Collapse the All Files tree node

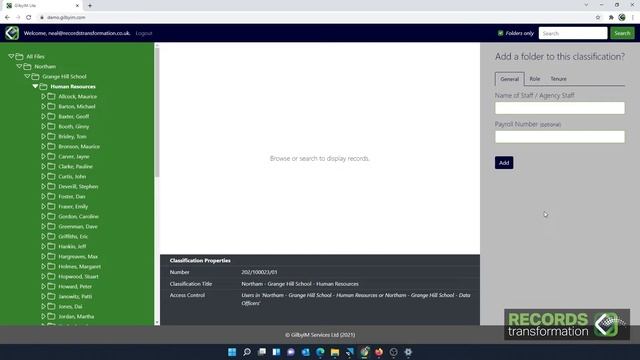11,56
